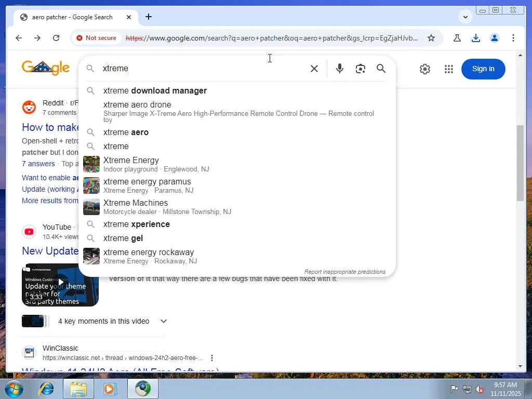Open the tab search dropdown arrow
This screenshot has height=399, width=532.
point(465,17)
